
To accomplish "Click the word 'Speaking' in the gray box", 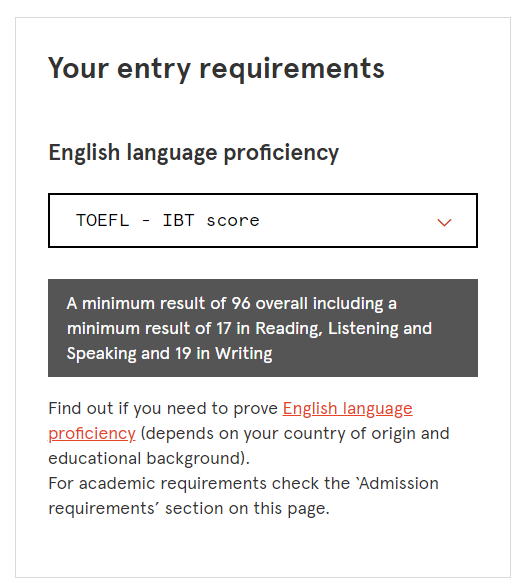I will [101, 354].
